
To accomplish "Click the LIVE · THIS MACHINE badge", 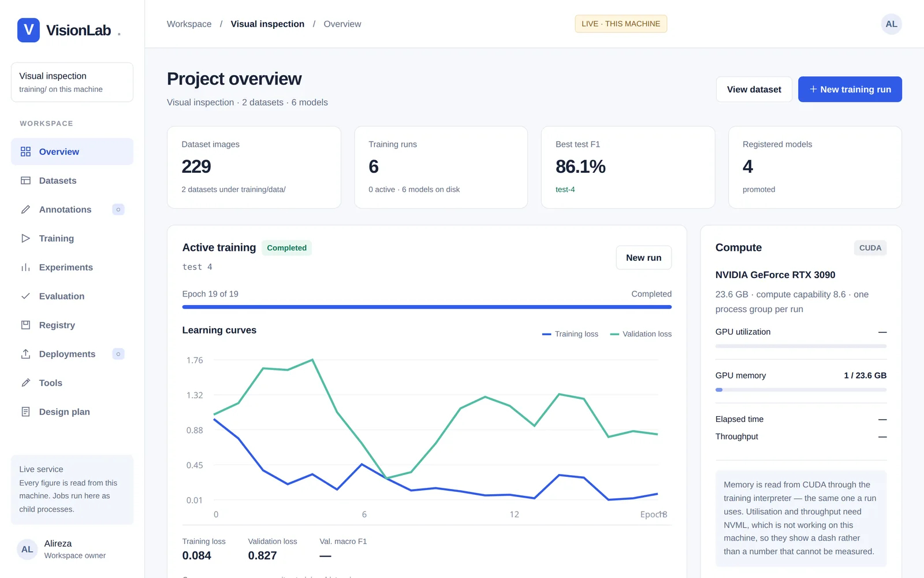I will [x=621, y=24].
